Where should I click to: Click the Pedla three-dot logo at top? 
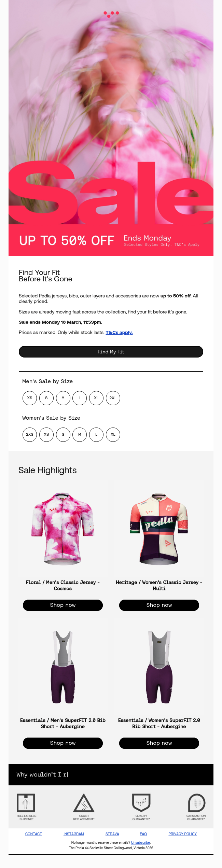pyautogui.click(x=111, y=14)
